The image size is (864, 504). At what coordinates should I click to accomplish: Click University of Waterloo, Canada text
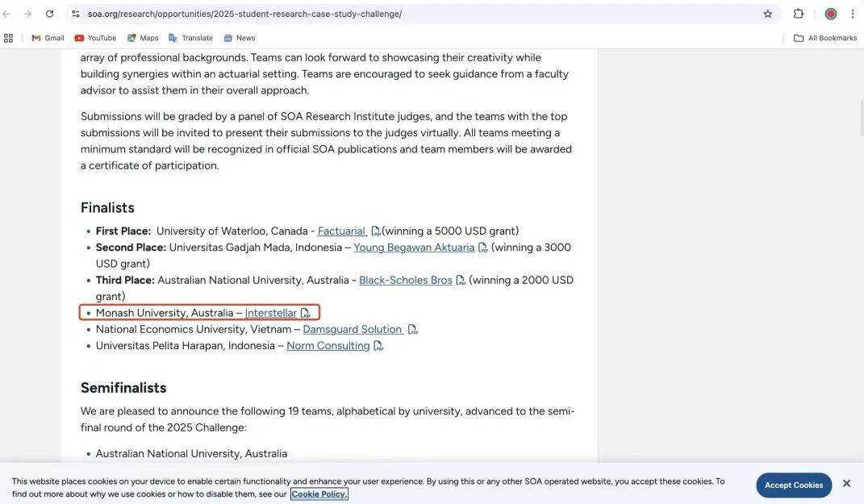click(232, 231)
